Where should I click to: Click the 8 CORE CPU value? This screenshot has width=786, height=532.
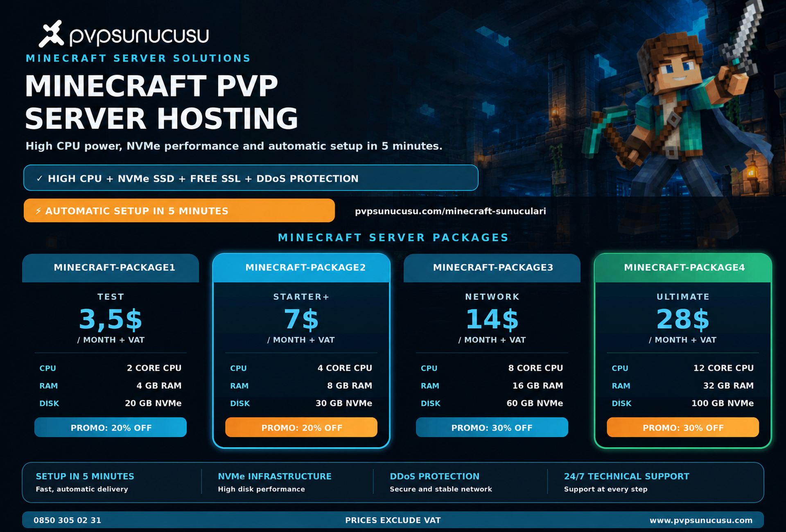coord(535,368)
